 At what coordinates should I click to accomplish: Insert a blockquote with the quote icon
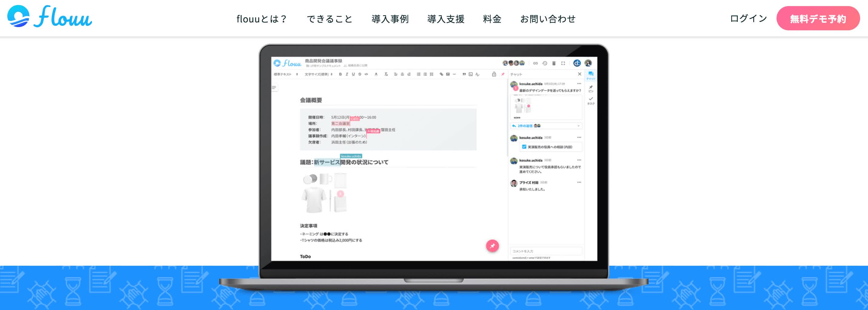click(464, 74)
